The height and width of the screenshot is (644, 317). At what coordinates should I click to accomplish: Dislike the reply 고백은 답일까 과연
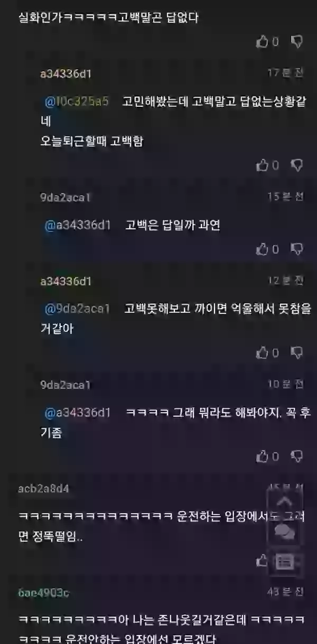[297, 248]
